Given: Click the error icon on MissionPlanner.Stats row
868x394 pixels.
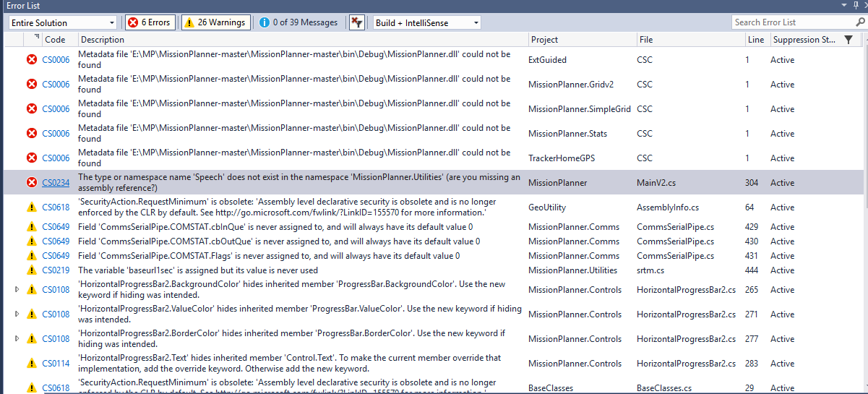Looking at the screenshot, I should [32, 134].
